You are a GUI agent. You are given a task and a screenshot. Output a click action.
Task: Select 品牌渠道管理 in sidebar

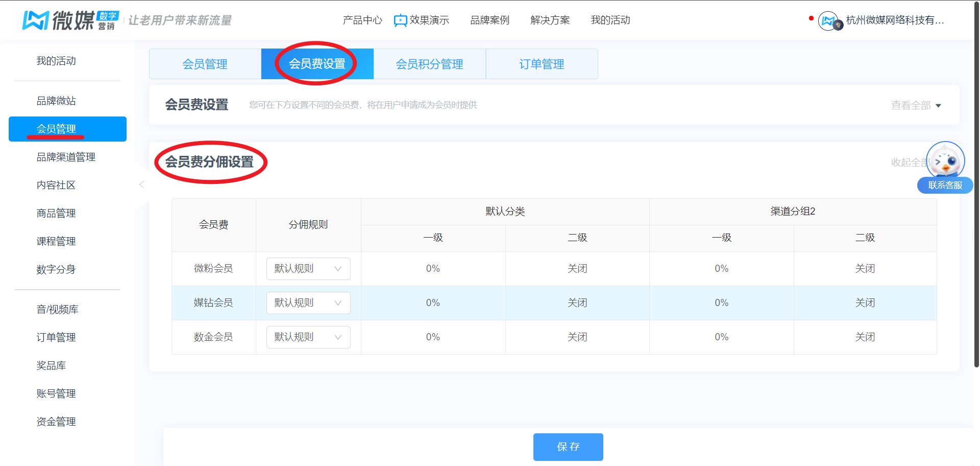(x=66, y=157)
